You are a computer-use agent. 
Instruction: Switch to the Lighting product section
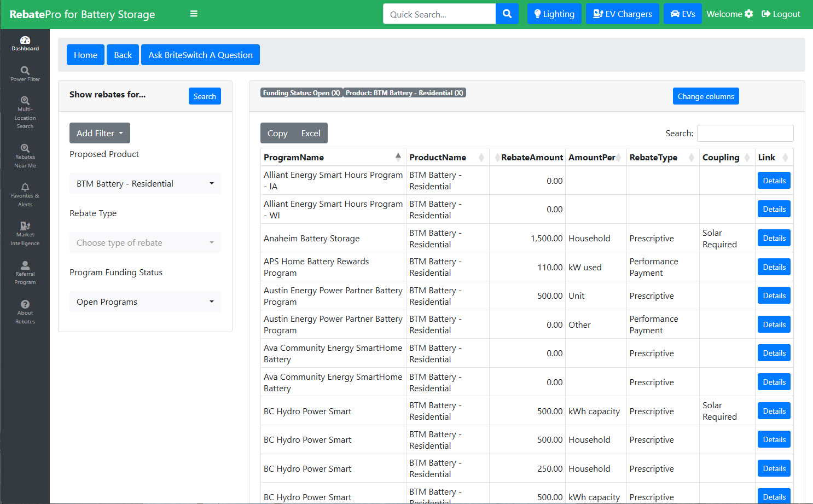coord(554,14)
